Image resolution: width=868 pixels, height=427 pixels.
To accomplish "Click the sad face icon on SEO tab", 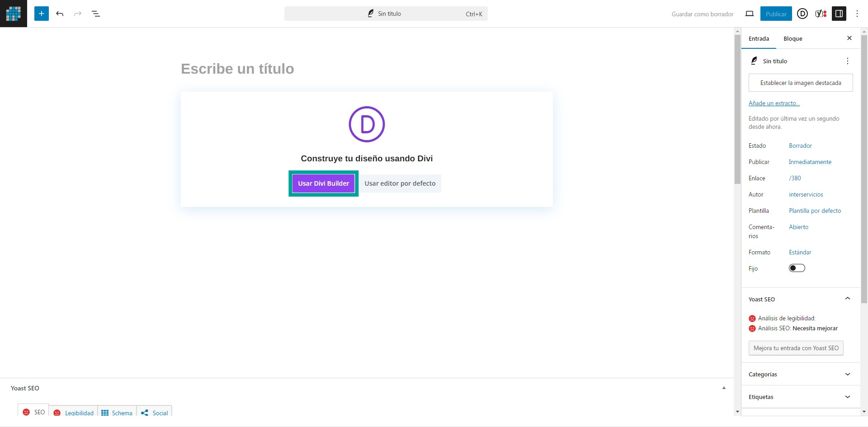I will pos(26,412).
